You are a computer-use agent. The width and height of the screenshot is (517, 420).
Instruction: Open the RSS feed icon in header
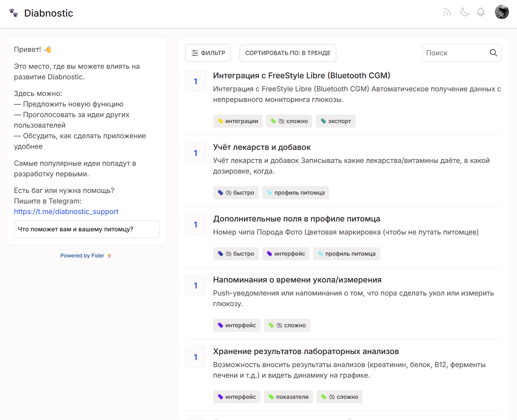coord(447,13)
